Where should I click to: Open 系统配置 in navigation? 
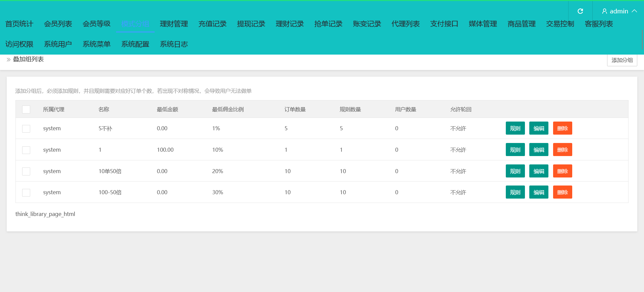[135, 44]
